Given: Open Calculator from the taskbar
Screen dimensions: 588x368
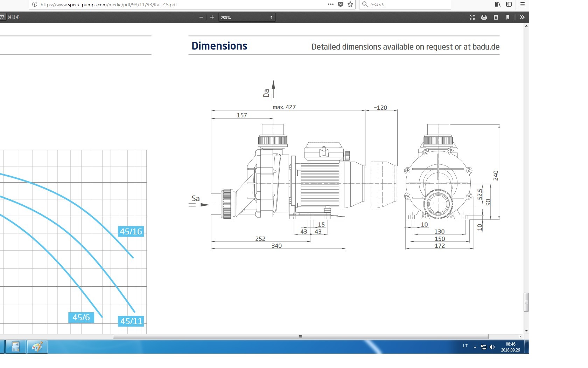Looking at the screenshot, I should click(x=15, y=347).
